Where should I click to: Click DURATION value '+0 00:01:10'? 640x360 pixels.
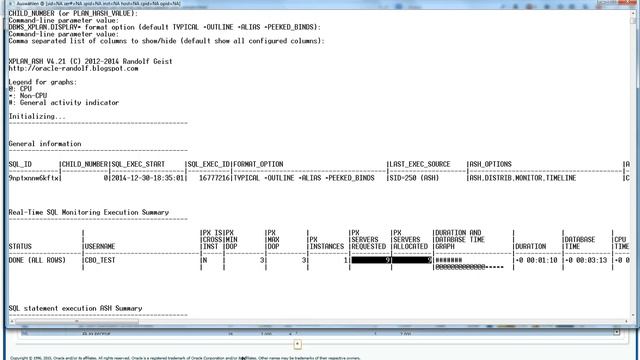click(x=536, y=260)
